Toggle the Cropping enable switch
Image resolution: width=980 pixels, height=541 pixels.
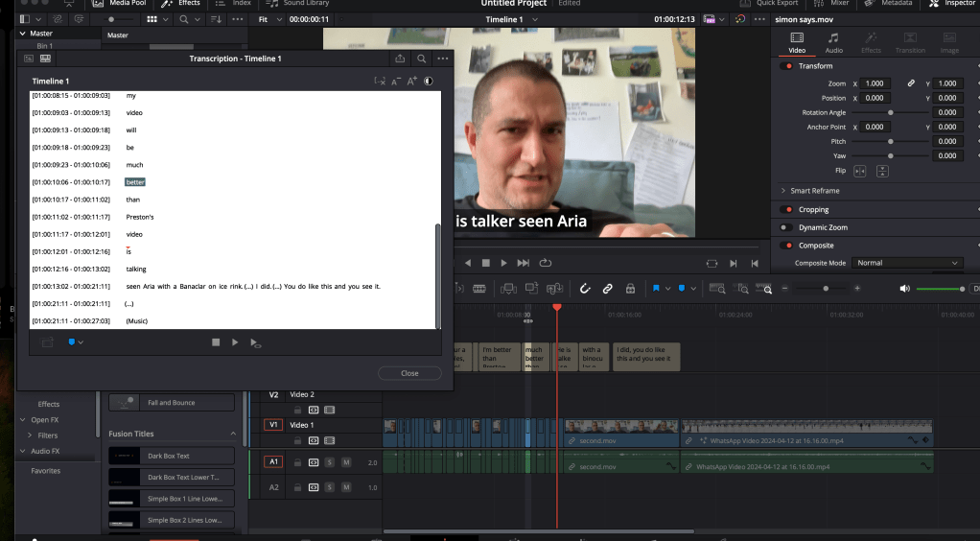click(786, 209)
